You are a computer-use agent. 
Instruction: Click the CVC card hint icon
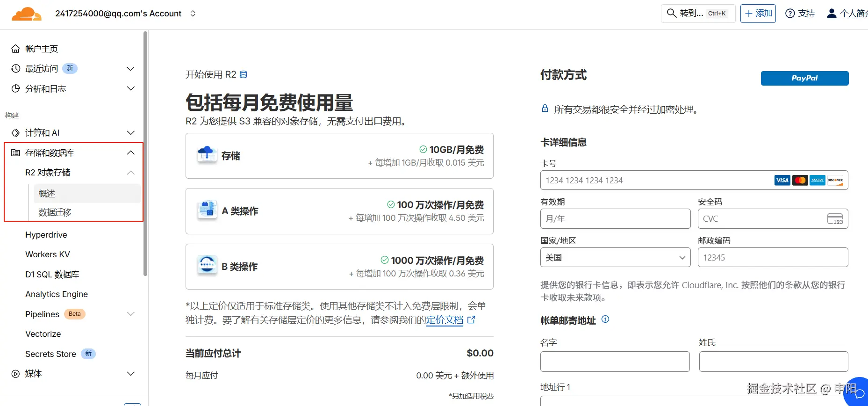point(835,219)
